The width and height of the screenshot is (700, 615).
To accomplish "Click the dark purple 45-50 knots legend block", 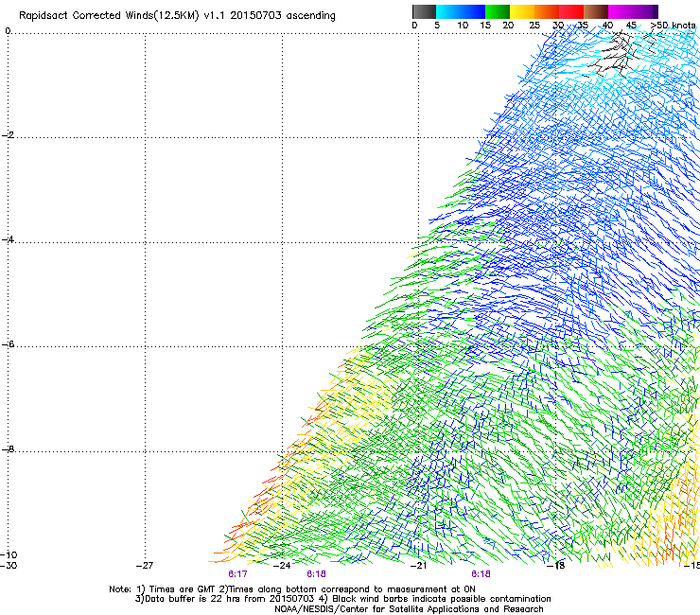I will point(645,11).
